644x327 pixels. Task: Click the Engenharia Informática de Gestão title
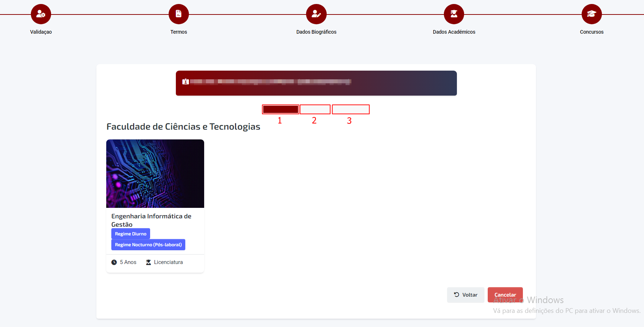[x=151, y=220]
